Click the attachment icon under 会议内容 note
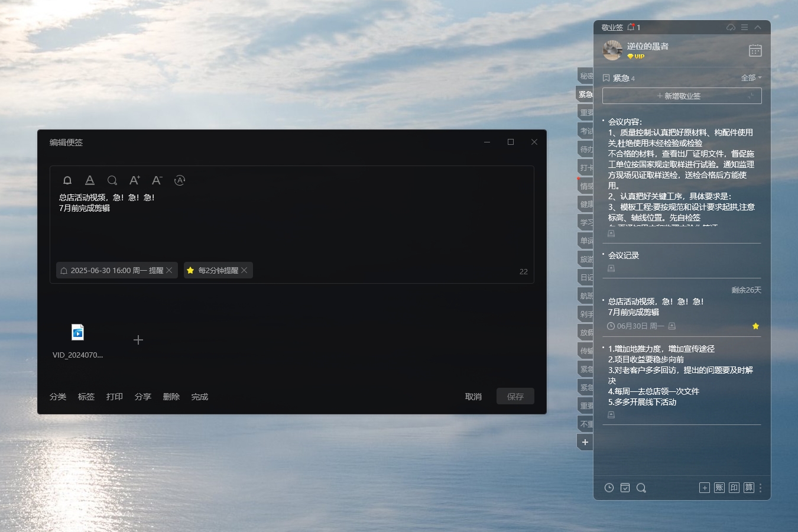The height and width of the screenshot is (532, 798). (611, 233)
